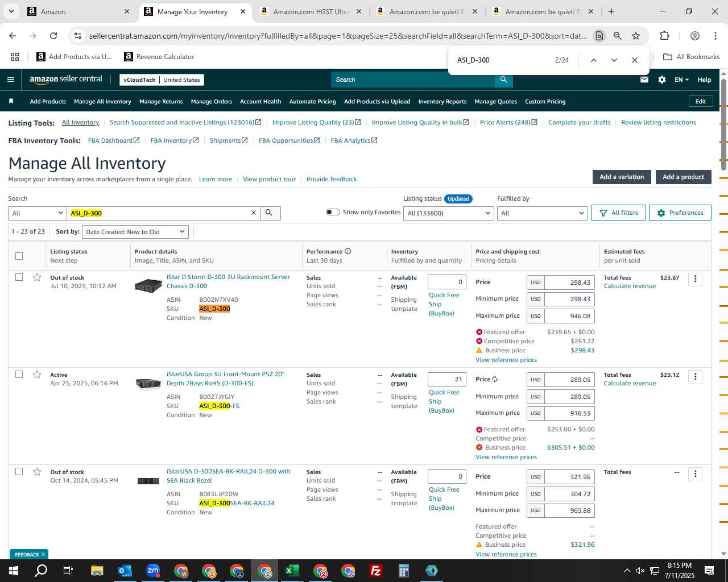Open the Revenue Calculator bookmark
The width and height of the screenshot is (728, 582).
pyautogui.click(x=159, y=57)
